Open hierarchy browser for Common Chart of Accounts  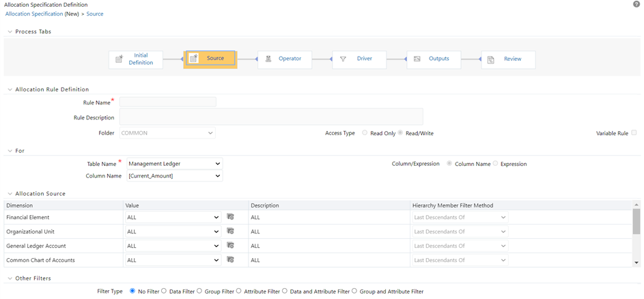click(230, 260)
